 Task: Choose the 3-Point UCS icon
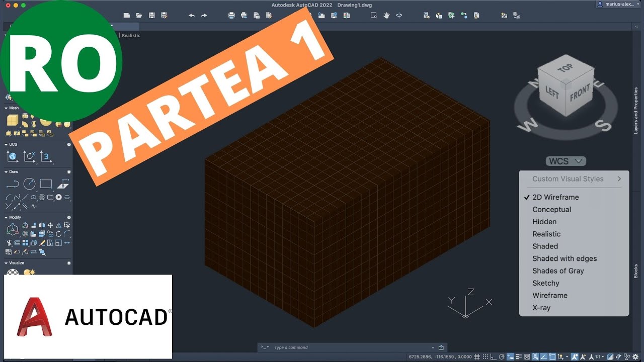(x=46, y=157)
